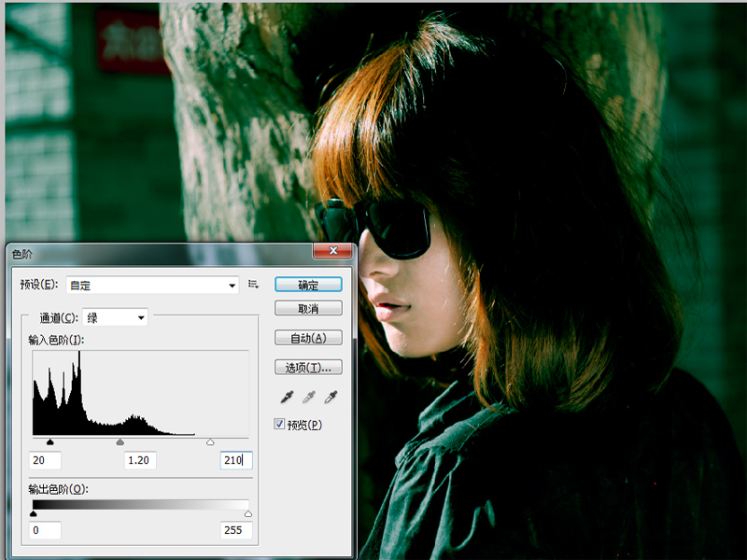Open the 预设 preset dropdown
747x560 pixels.
pos(152,285)
